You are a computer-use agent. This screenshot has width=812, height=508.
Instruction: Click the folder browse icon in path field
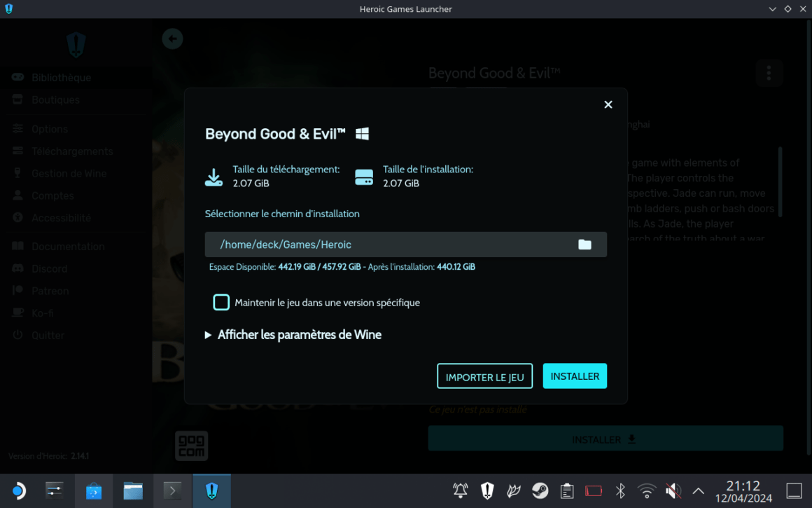click(584, 245)
